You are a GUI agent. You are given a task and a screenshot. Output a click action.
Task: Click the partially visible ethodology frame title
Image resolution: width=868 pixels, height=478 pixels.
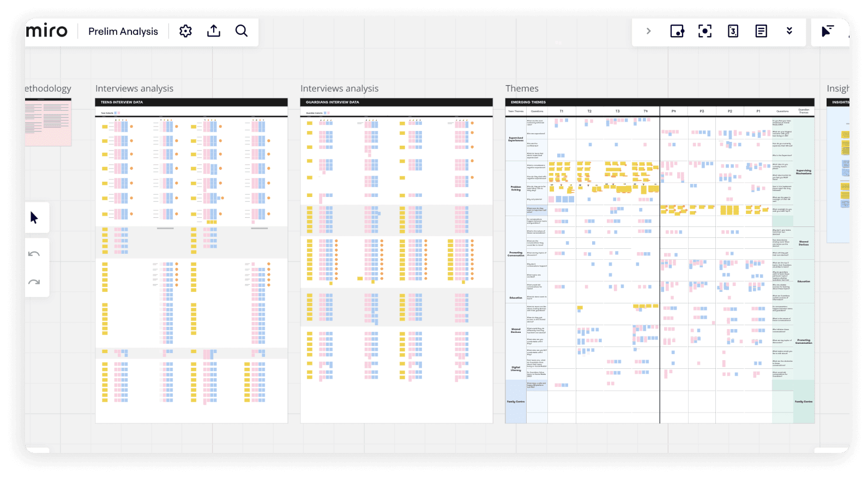click(x=48, y=88)
